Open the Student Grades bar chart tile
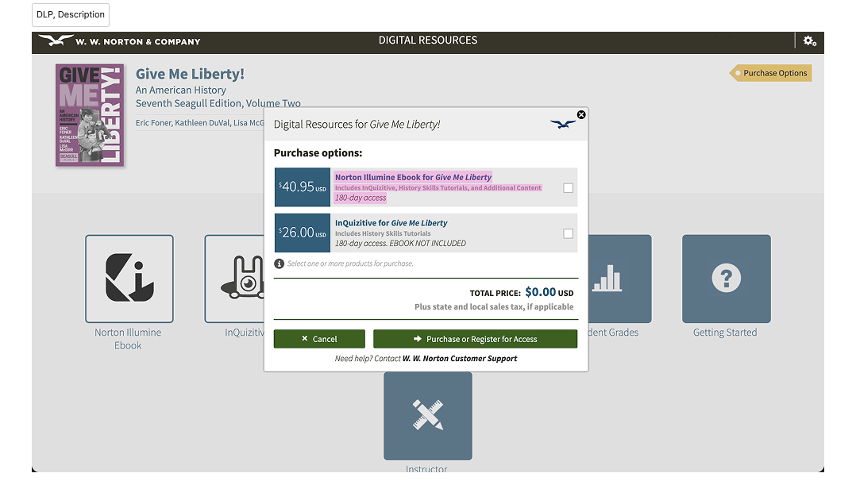This screenshot has width=856, height=504. click(619, 279)
